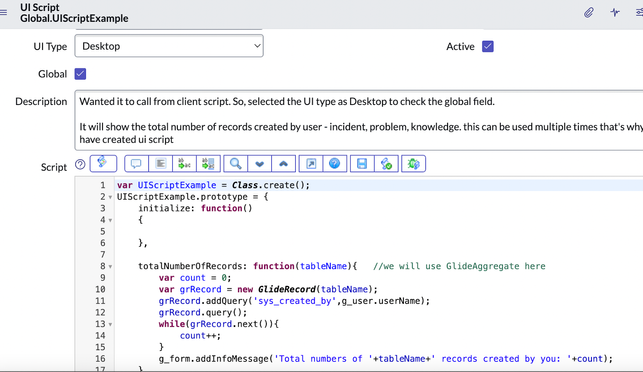Click 'UIScriptExample.prototype' on line 2
The image size is (643, 372).
coord(182,197)
